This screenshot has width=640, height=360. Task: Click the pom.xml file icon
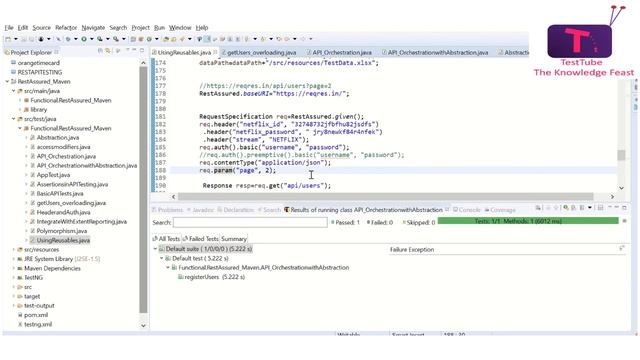click(x=20, y=315)
